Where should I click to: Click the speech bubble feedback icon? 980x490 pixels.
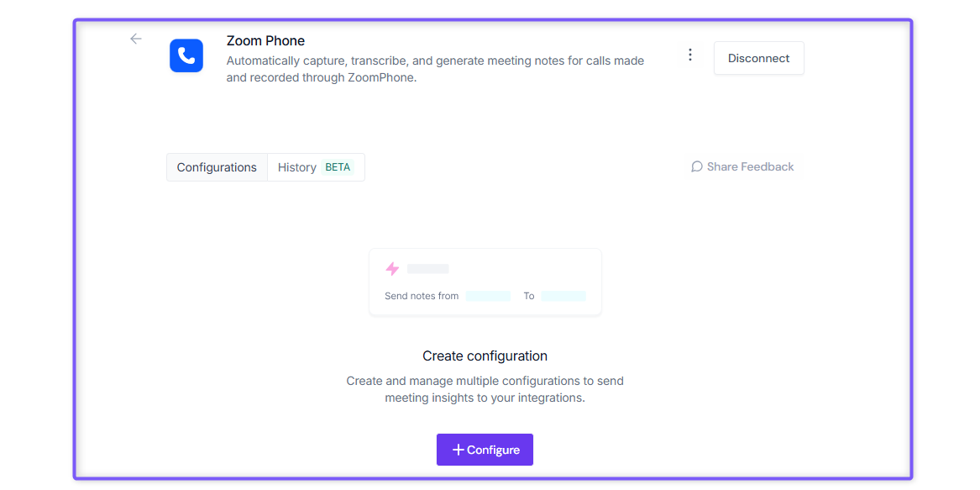point(697,166)
